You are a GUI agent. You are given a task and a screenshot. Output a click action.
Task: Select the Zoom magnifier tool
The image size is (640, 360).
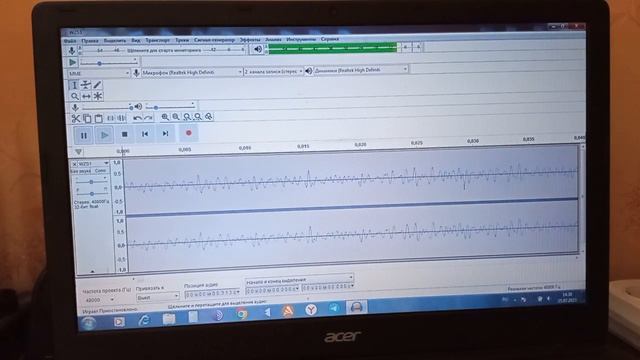74,96
